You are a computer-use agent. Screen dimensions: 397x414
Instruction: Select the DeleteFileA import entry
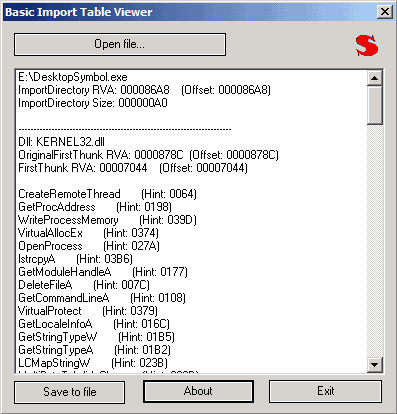[84, 285]
